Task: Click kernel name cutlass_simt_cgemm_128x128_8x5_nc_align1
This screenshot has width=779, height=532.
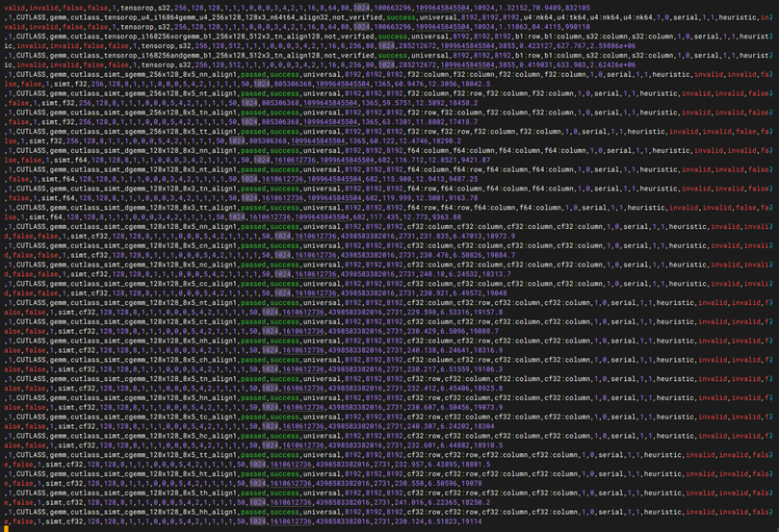Action: [x=155, y=265]
